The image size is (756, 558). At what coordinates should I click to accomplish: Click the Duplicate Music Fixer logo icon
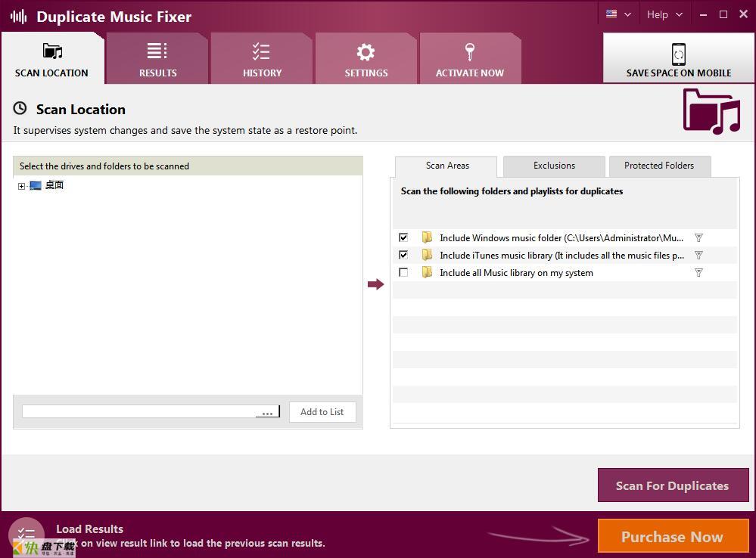click(19, 17)
